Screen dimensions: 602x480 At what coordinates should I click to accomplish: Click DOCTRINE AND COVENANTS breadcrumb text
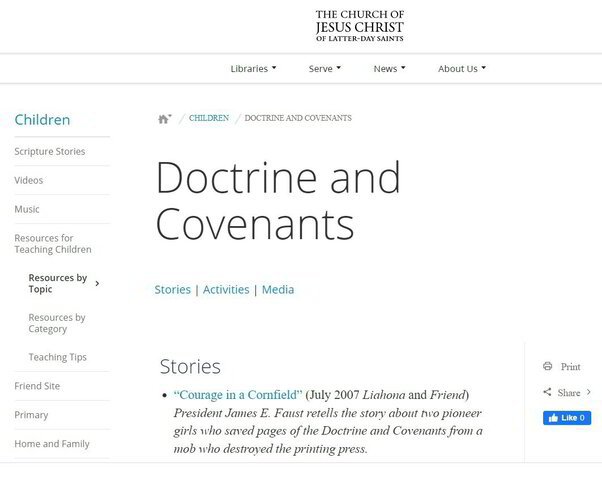point(298,118)
